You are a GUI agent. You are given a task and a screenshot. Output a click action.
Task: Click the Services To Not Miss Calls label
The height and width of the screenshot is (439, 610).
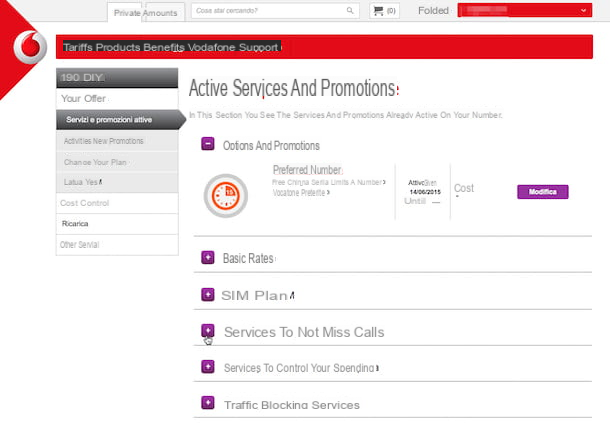point(304,332)
